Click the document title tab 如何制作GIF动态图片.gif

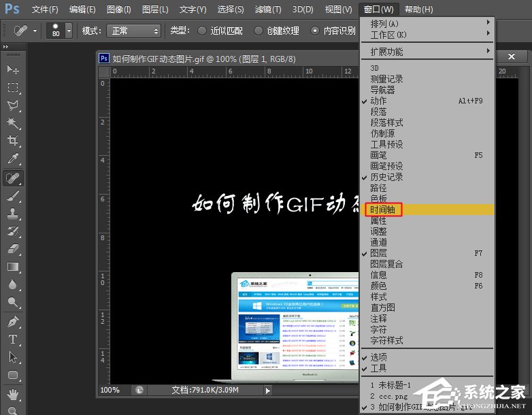pyautogui.click(x=204, y=59)
